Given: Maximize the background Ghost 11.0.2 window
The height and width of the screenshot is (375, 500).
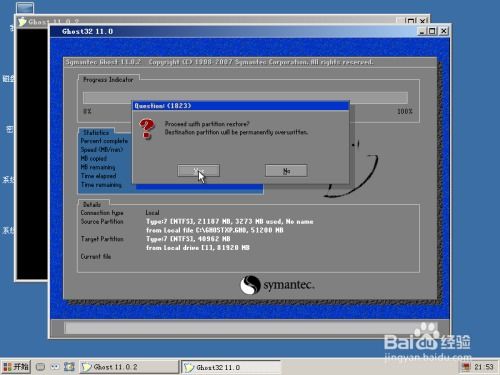Looking at the screenshot, I should (411, 21).
